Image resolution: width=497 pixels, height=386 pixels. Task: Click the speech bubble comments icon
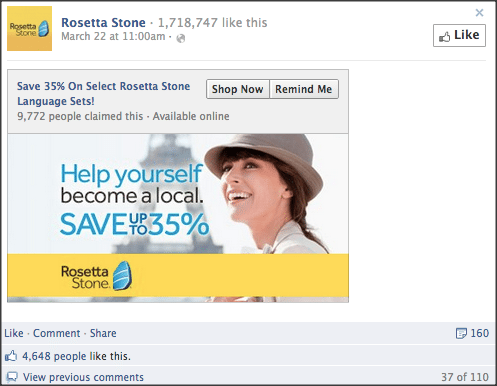12,377
